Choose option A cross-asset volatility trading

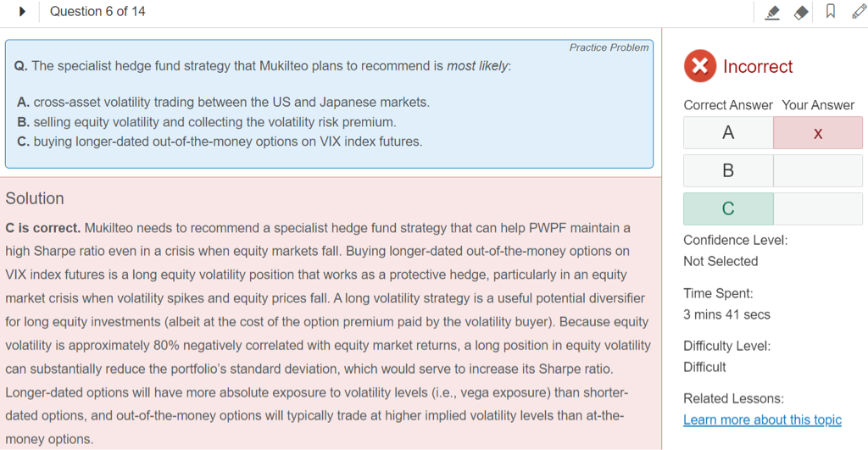click(223, 102)
